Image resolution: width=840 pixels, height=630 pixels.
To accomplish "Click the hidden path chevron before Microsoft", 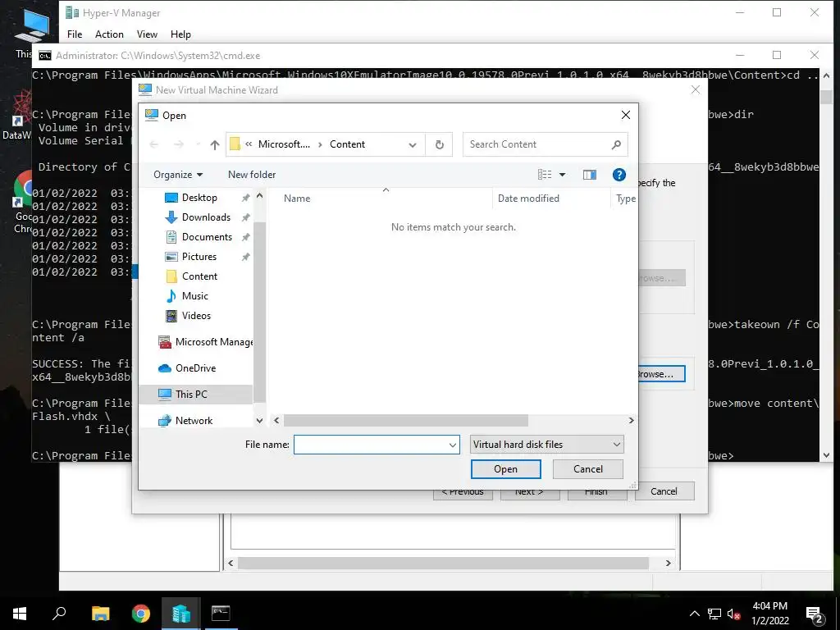I will tap(249, 144).
